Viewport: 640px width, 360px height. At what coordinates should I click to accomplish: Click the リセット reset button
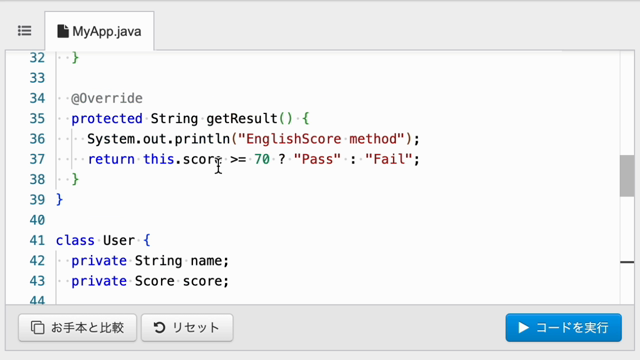(x=187, y=327)
